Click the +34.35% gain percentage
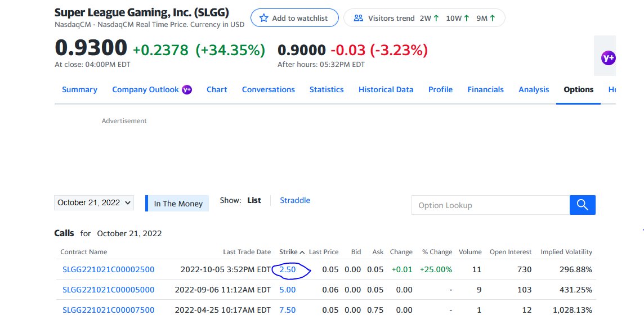This screenshot has height=329, width=644. point(230,50)
